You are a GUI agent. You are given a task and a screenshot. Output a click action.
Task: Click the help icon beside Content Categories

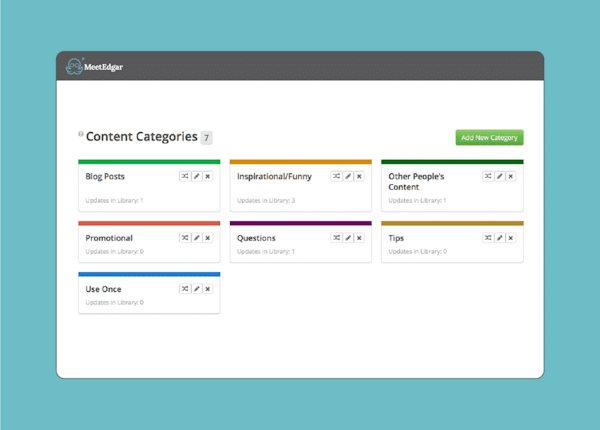[81, 134]
